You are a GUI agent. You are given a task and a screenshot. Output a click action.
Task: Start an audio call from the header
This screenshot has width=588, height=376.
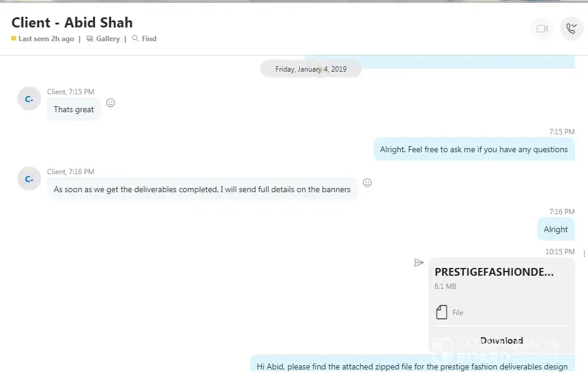[571, 29]
